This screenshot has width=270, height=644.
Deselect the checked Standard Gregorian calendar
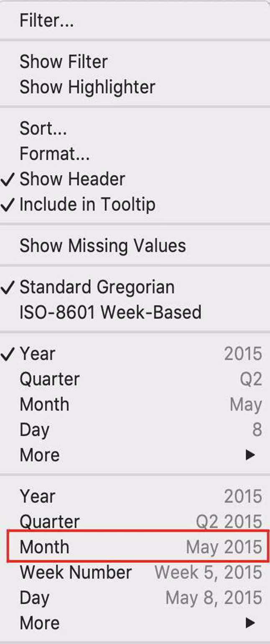pyautogui.click(x=97, y=287)
